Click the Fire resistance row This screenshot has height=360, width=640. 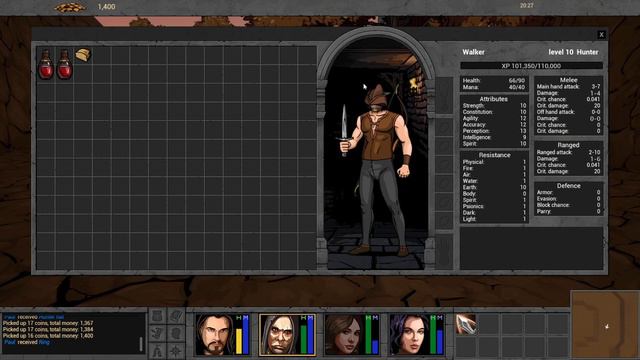494,168
